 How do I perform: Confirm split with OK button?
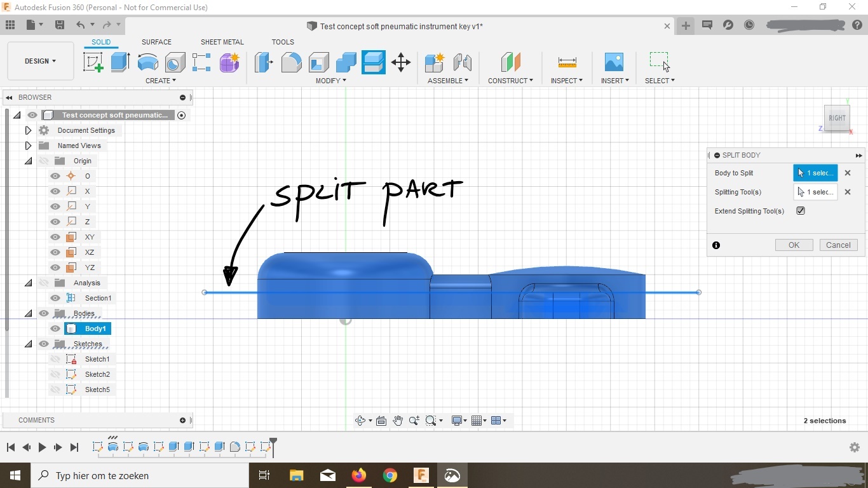coord(794,245)
